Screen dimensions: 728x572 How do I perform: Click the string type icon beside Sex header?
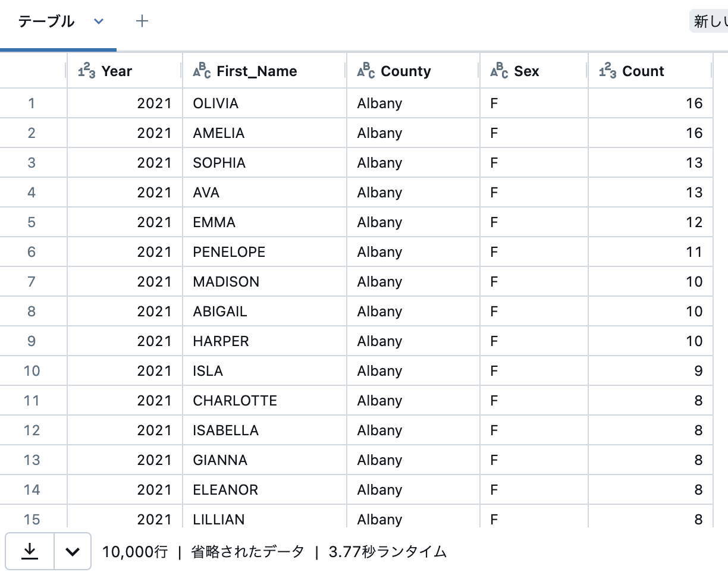click(499, 71)
